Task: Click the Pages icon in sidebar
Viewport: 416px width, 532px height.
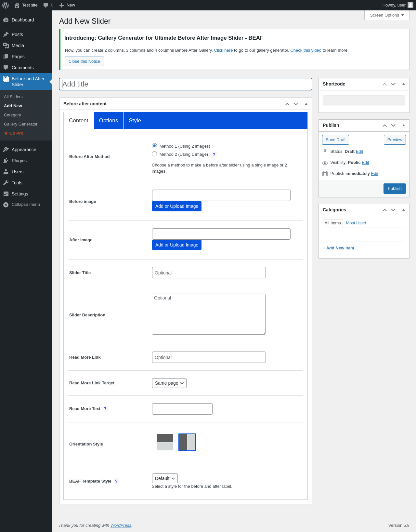Action: (x=6, y=57)
